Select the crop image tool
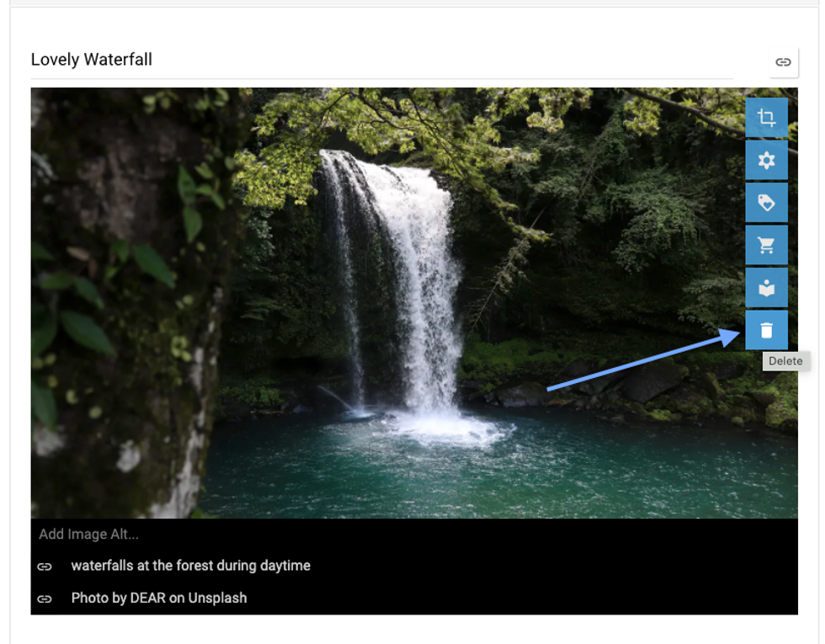 point(766,117)
